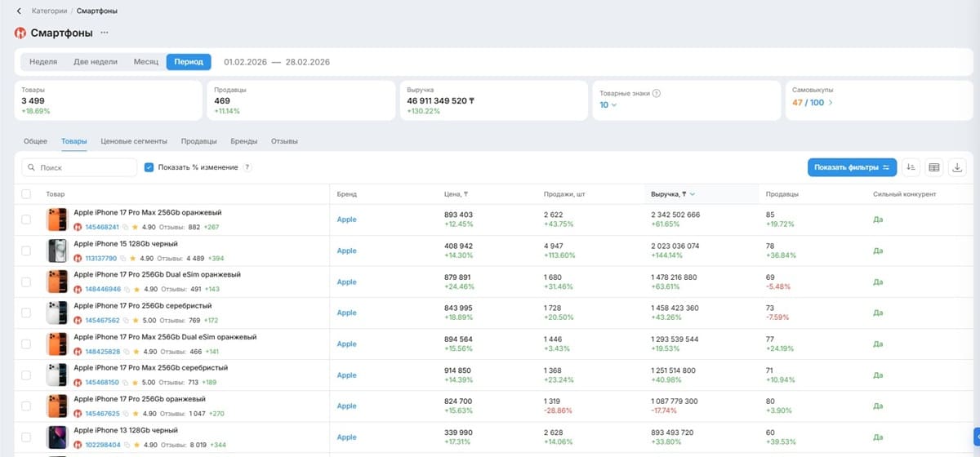Viewport: 980px width, 457px height.
Task: Tick the select-all checkbox in table header
Action: pyautogui.click(x=26, y=194)
